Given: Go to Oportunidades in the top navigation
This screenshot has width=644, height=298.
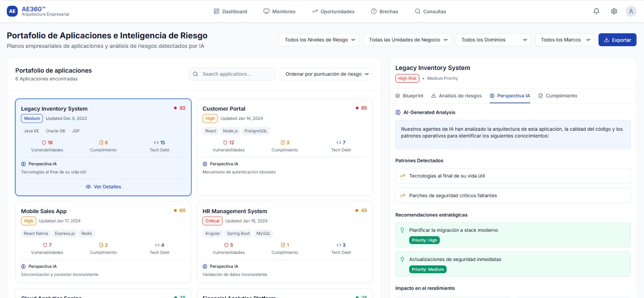Looking at the screenshot, I should (333, 12).
